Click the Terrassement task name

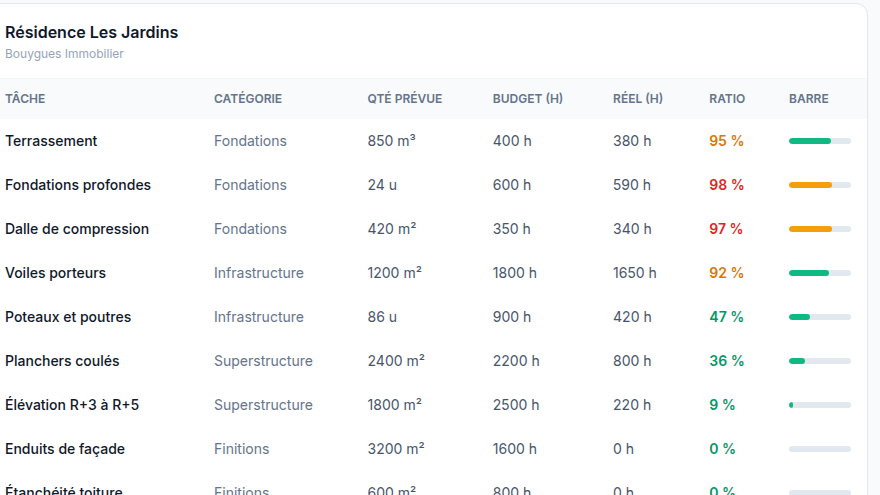click(51, 141)
